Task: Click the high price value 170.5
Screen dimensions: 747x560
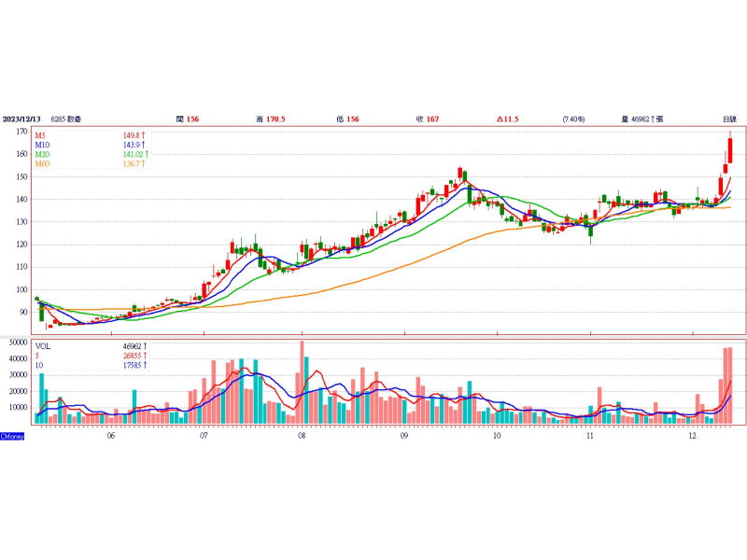Action: 275,119
